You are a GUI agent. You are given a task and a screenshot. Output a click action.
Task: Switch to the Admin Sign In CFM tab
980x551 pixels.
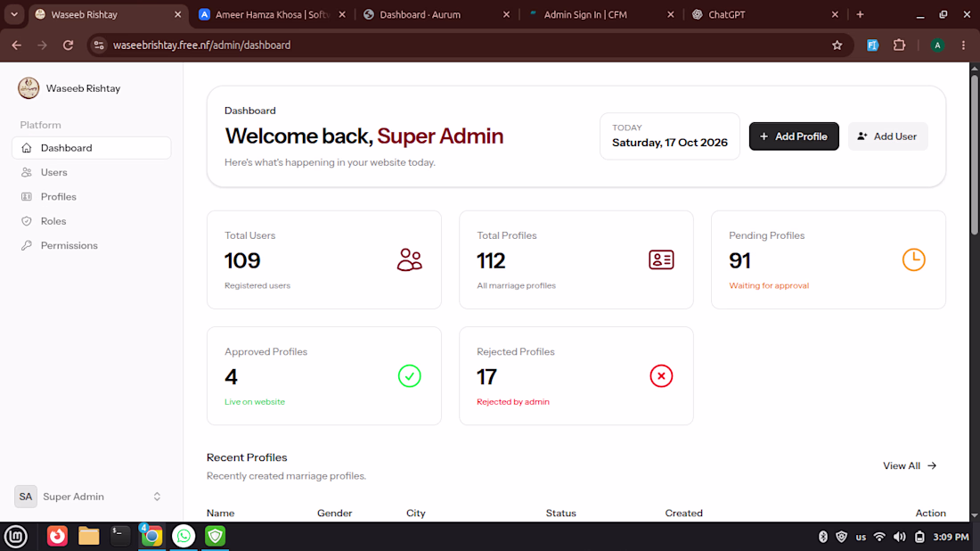(600, 14)
